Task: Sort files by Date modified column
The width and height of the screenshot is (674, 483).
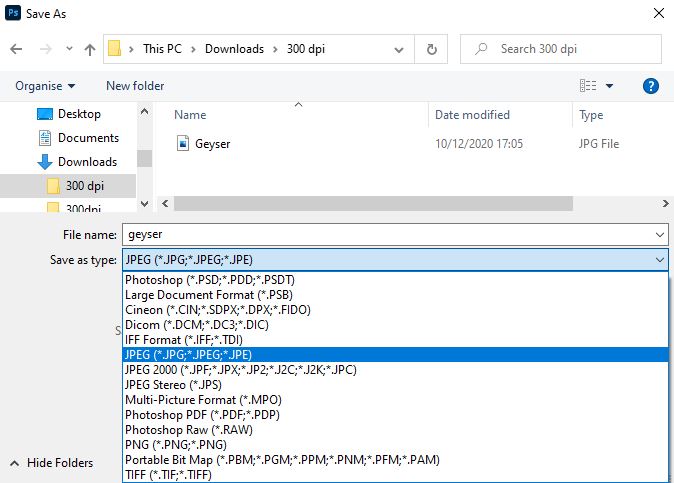Action: 472,115
